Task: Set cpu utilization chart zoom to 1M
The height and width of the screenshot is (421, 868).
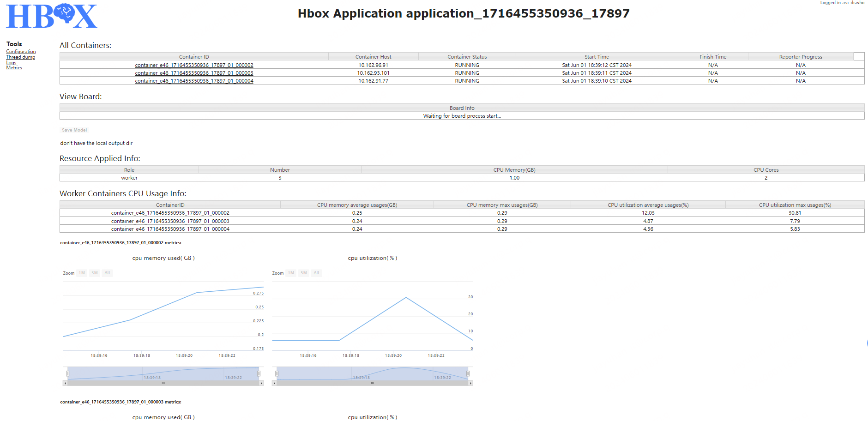Action: [291, 273]
